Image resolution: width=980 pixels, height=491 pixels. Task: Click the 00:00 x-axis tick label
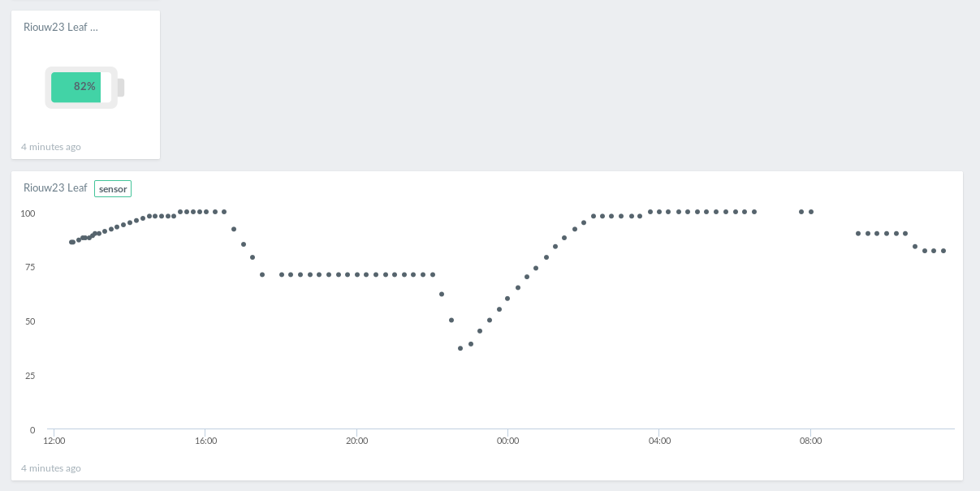pyautogui.click(x=507, y=441)
